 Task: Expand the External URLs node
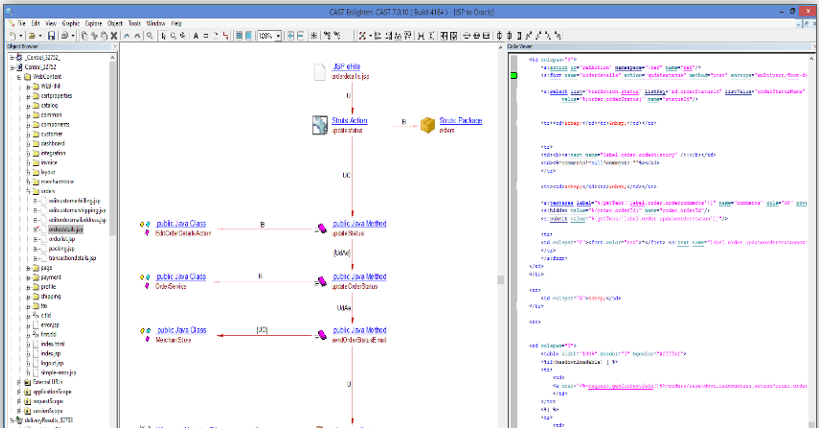[19, 382]
